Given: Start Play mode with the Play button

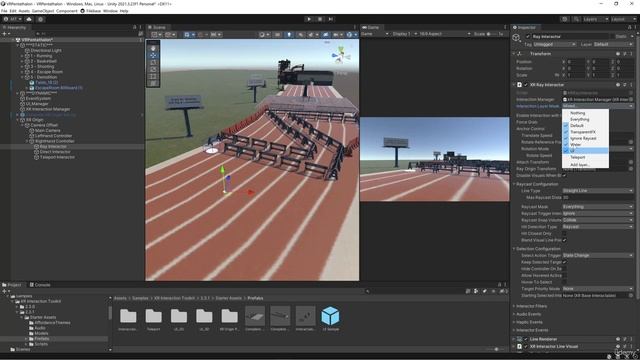Looking at the screenshot, I should pyautogui.click(x=309, y=19).
